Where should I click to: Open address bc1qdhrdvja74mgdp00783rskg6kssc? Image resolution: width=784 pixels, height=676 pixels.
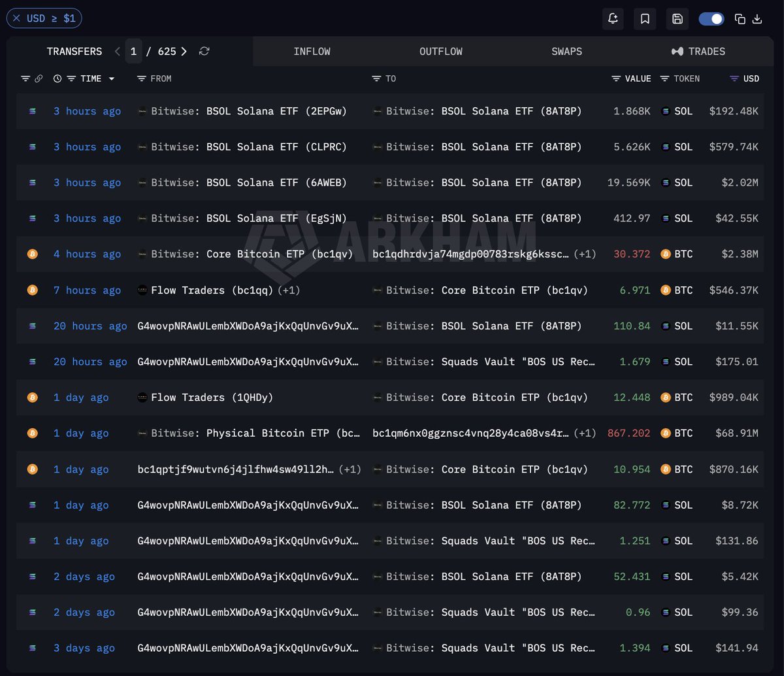[470, 254]
